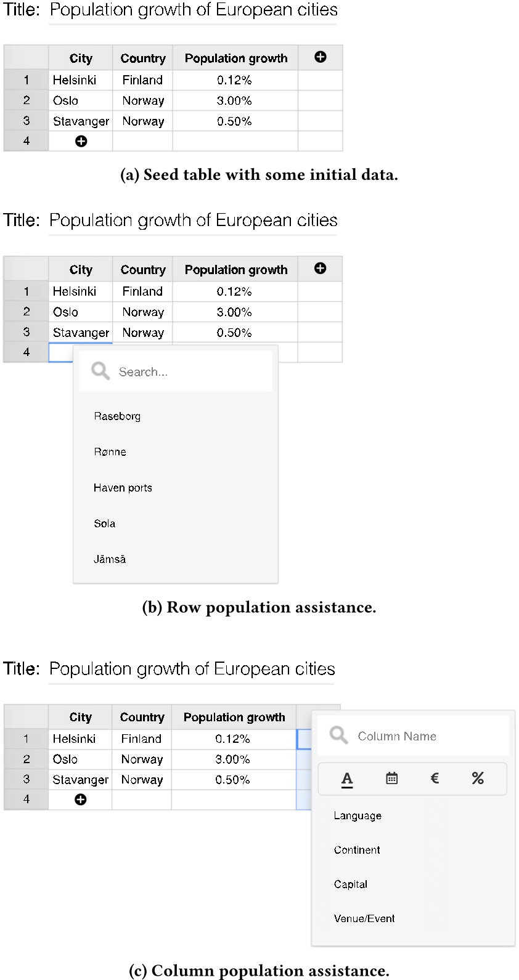Click the Search... field in row suggestions
519x980 pixels.
185,372
